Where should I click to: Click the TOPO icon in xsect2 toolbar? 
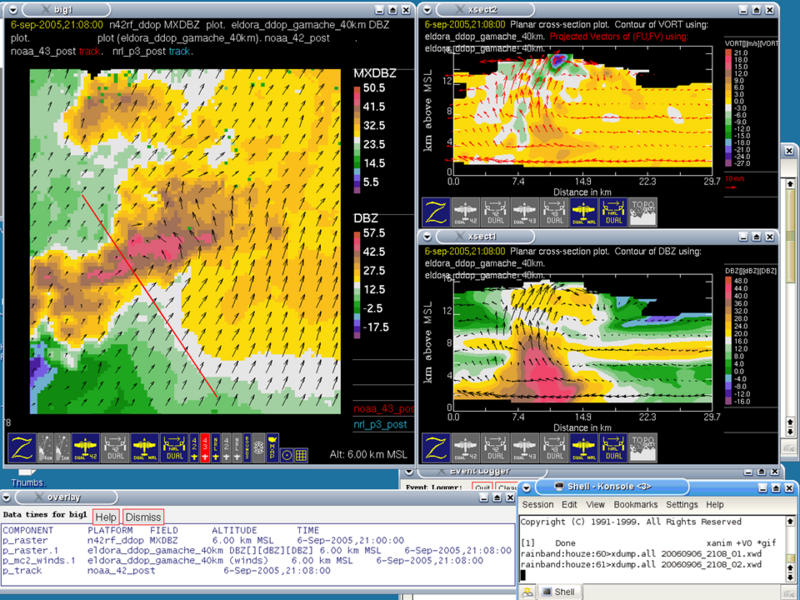(x=643, y=211)
